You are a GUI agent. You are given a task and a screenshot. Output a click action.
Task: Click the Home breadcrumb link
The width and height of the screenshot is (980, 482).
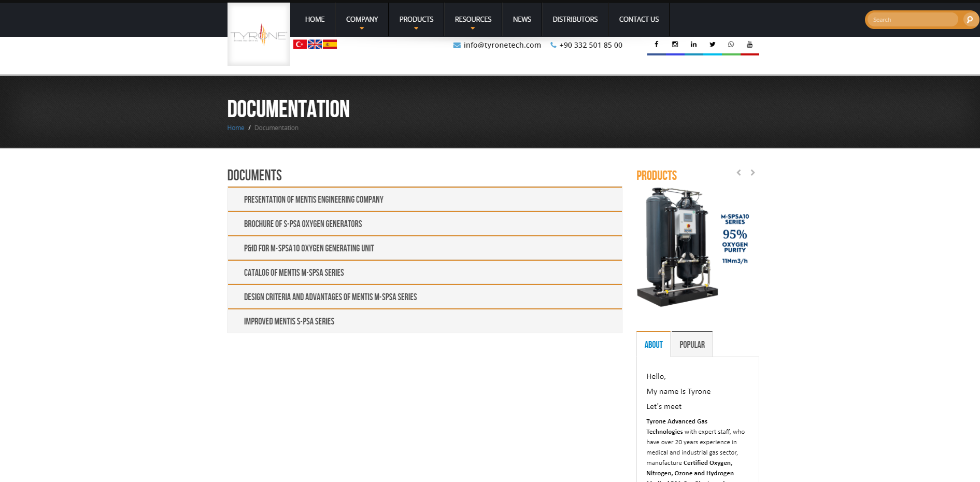click(236, 128)
